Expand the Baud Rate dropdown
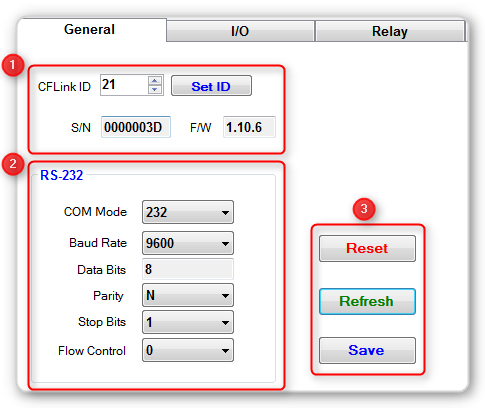 [188, 243]
